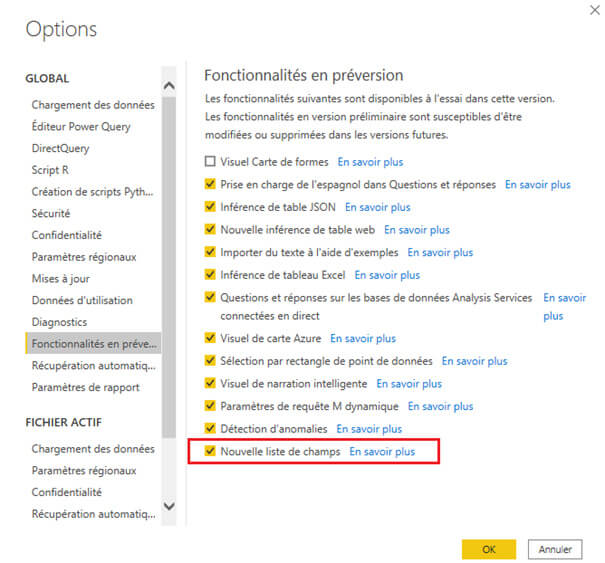Uncheck Importer du texte à l'aide d'exemples

coord(210,252)
